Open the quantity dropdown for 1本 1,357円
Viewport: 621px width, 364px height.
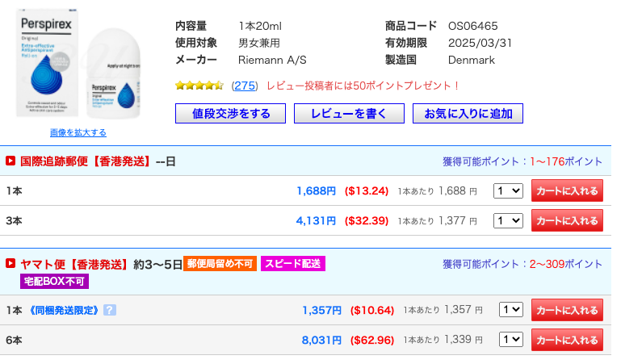[x=511, y=309]
